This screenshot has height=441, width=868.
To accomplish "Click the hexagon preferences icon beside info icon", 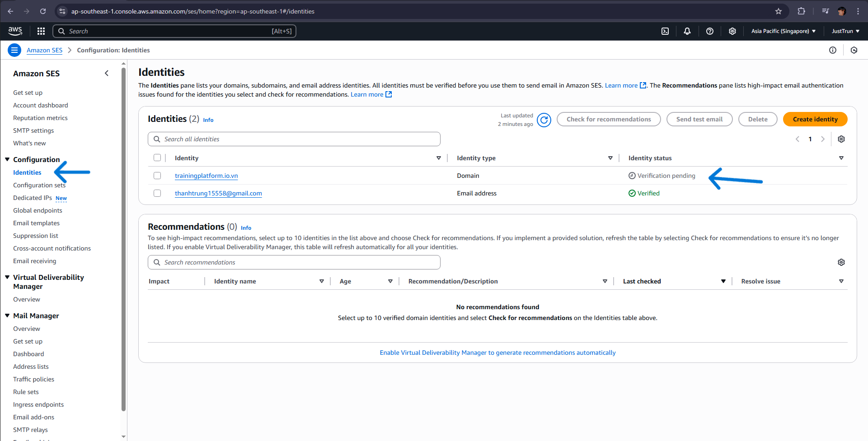I will tap(854, 50).
